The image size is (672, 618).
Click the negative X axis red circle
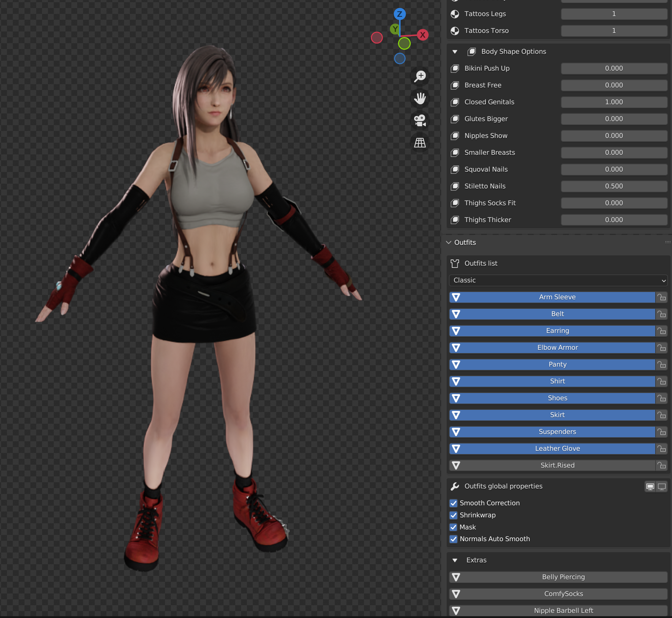377,37
